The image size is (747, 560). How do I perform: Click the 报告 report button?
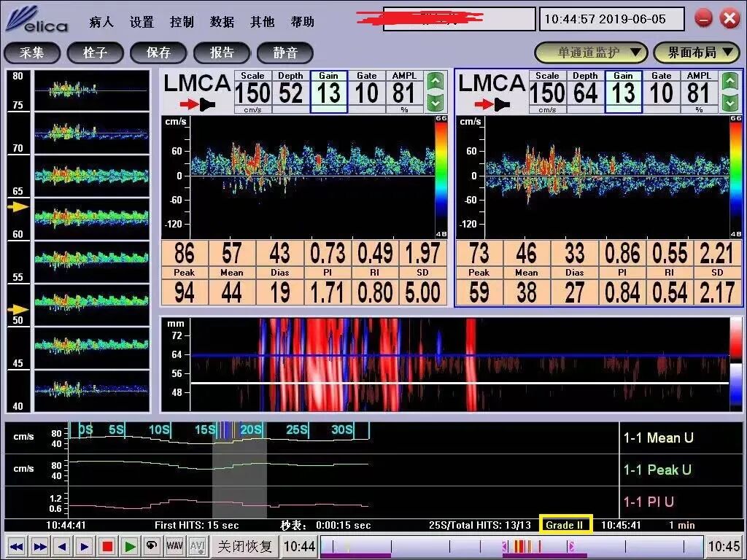(x=222, y=52)
